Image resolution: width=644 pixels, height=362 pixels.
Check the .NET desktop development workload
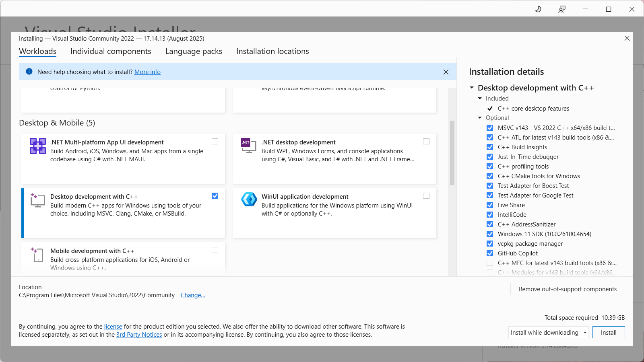coord(426,142)
